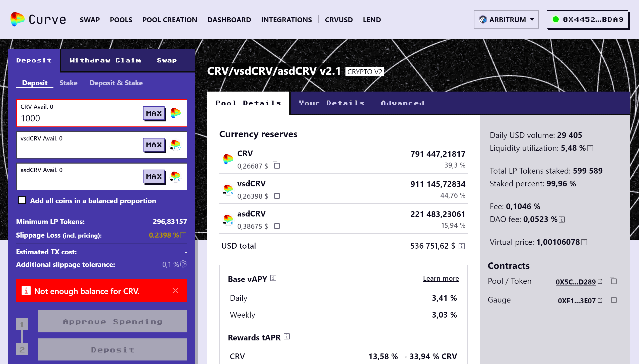The image size is (639, 364).
Task: Click the step 2 Deposit button
Action: pyautogui.click(x=112, y=349)
